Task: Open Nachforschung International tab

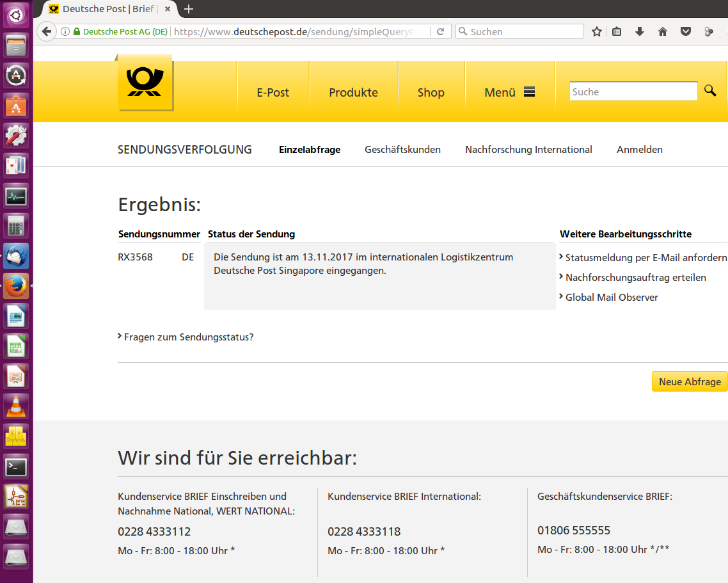Action: [x=528, y=150]
